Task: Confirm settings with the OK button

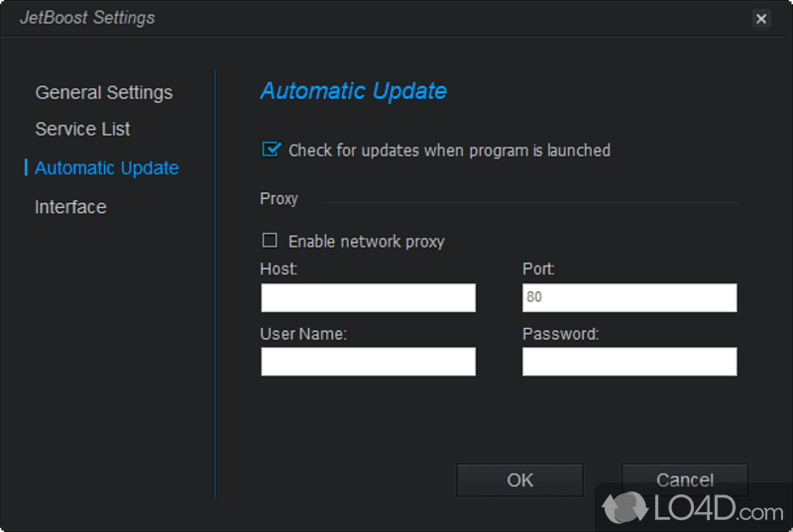Action: point(519,480)
